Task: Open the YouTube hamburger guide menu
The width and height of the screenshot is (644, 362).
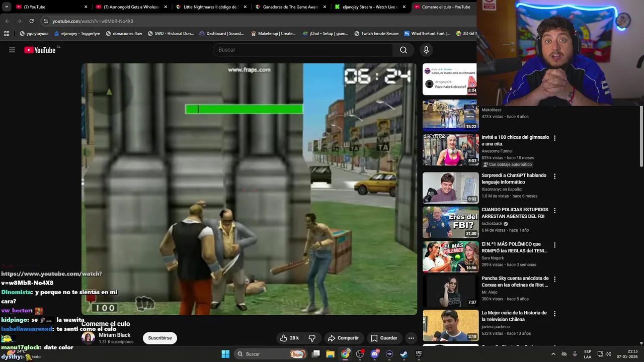Action: pyautogui.click(x=12, y=50)
